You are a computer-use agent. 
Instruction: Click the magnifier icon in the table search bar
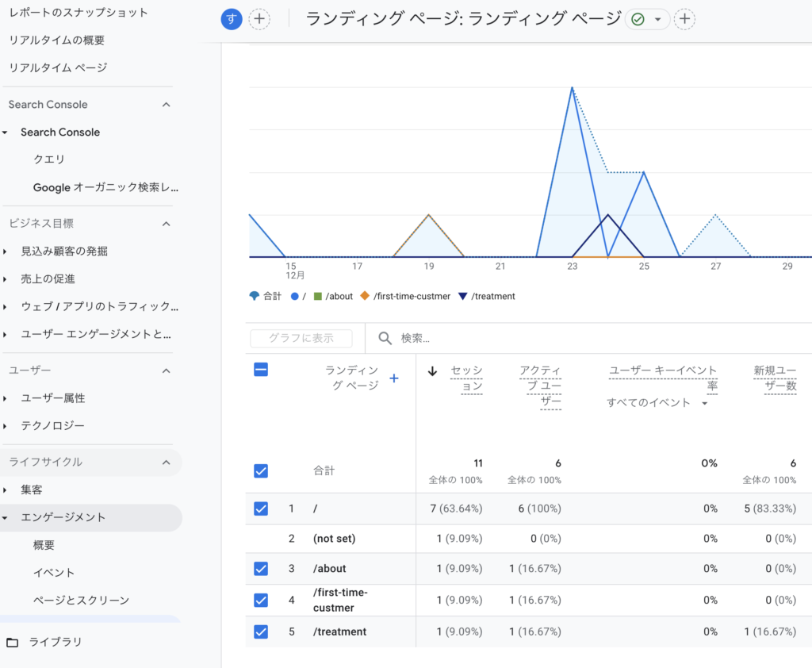[385, 338]
